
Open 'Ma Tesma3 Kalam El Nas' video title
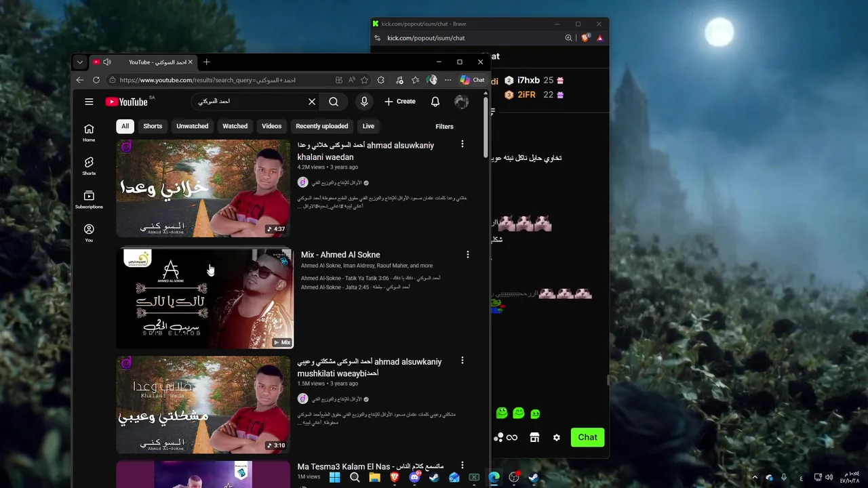click(370, 466)
